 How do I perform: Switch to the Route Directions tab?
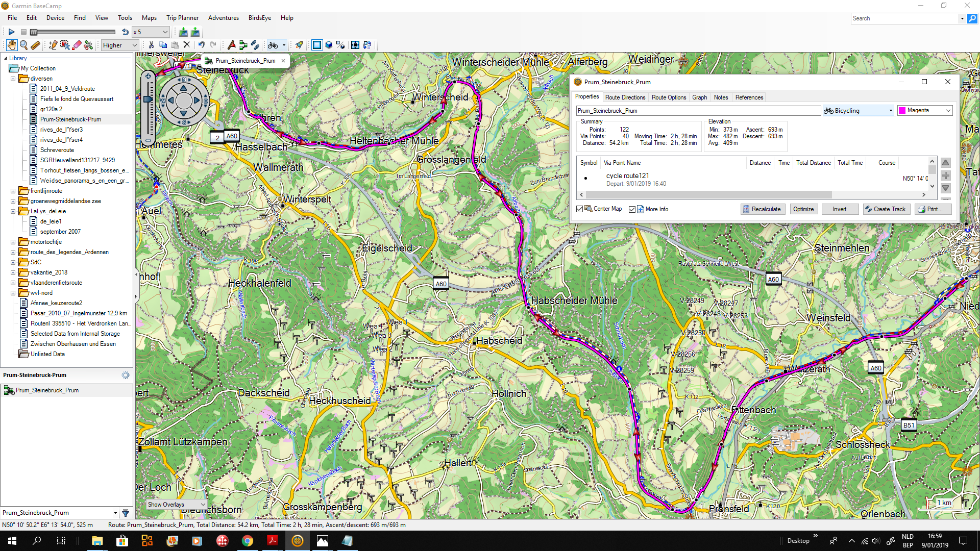tap(625, 97)
